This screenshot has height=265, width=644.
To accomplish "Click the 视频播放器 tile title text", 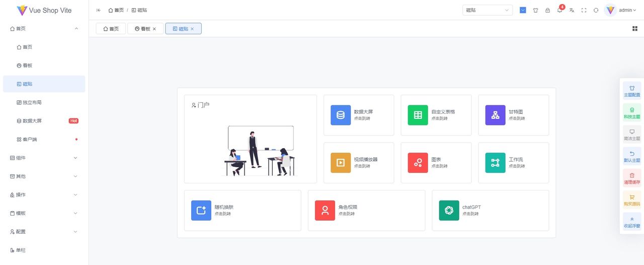I will 365,160.
